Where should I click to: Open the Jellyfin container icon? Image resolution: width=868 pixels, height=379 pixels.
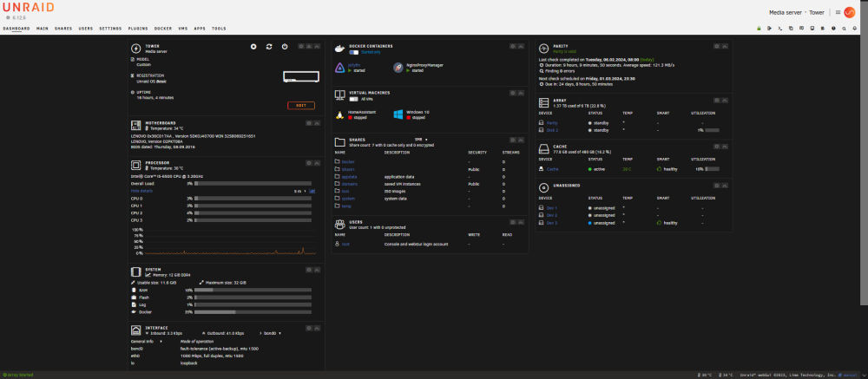[340, 68]
